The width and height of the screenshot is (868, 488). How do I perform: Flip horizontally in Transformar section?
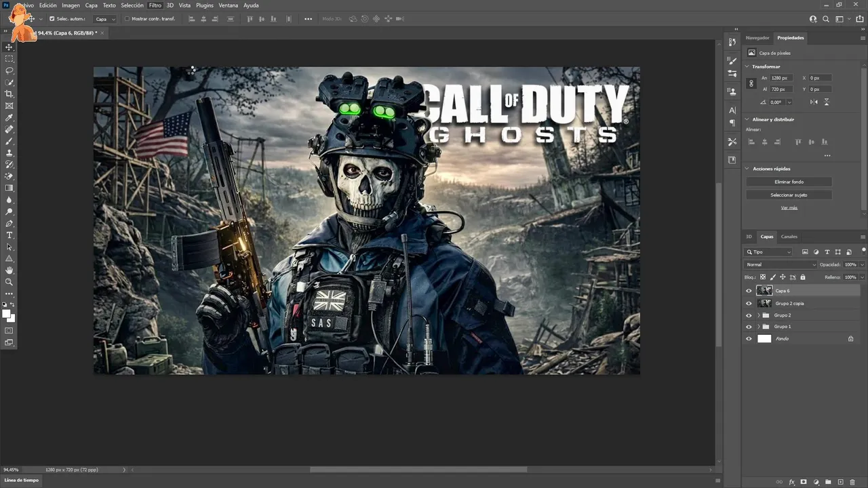pos(814,102)
